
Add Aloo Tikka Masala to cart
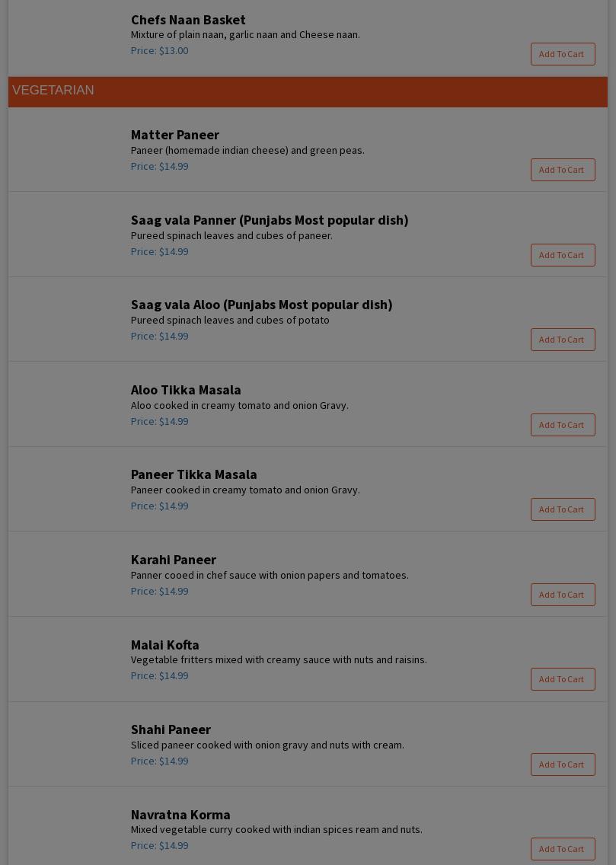click(x=562, y=425)
